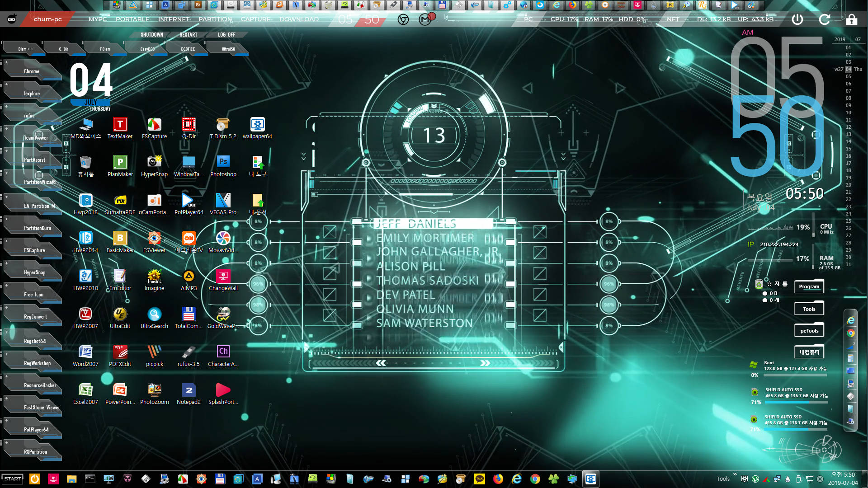Open ChangeWall desktop icon
Image resolution: width=868 pixels, height=488 pixels.
[223, 280]
